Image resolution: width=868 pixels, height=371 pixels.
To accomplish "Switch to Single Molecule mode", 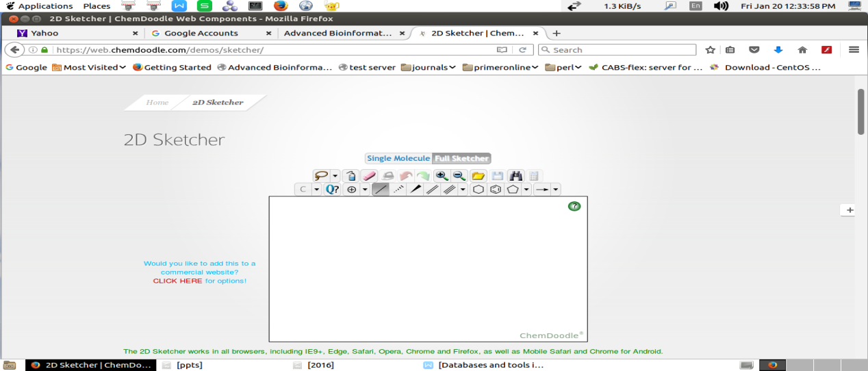I will (398, 158).
